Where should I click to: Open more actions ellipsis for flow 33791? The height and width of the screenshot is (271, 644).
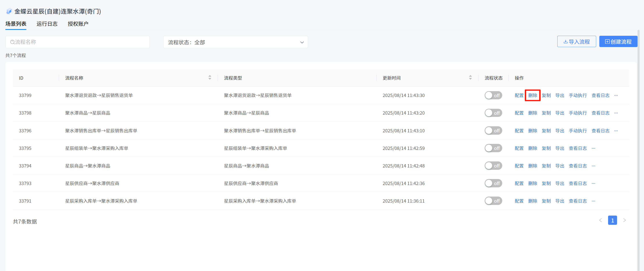coord(593,201)
